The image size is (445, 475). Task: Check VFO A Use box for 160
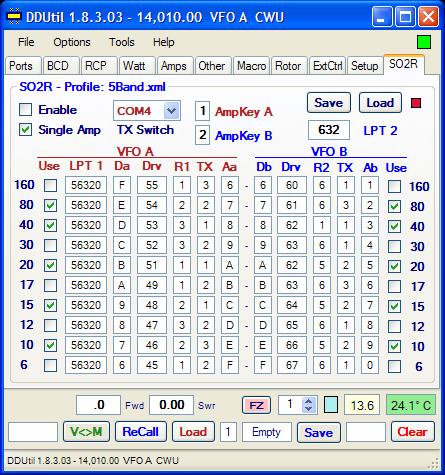point(50,185)
